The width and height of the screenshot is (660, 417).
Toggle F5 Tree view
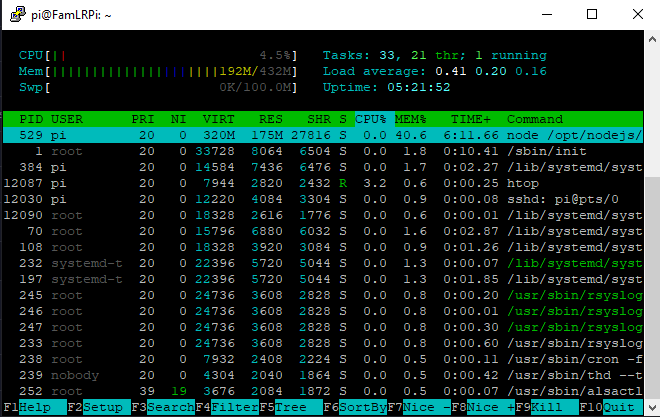pyautogui.click(x=291, y=407)
